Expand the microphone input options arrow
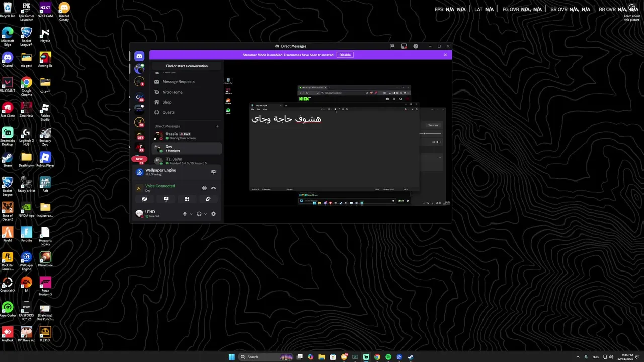The image size is (644, 362). pos(191,214)
